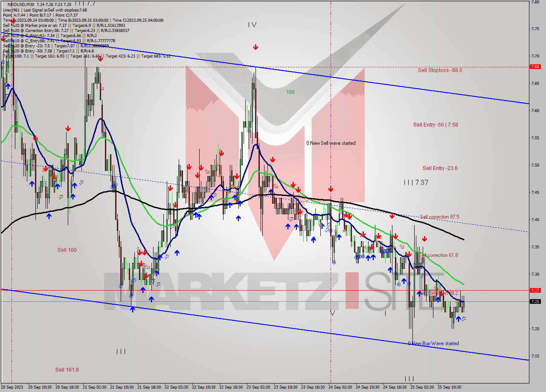Image resolution: width=546 pixels, height=392 pixels.
Task: Click the 'I V' wave label
Action: tap(252, 25)
